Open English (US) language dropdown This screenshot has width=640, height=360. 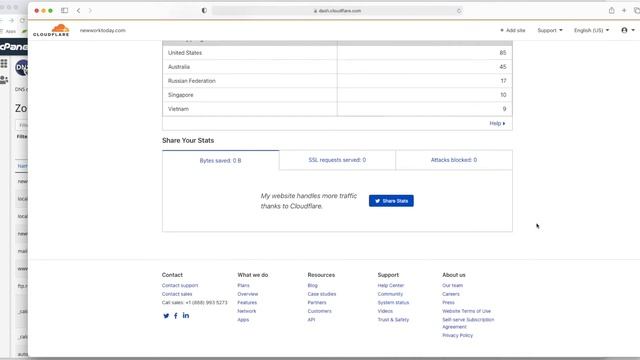tap(591, 30)
